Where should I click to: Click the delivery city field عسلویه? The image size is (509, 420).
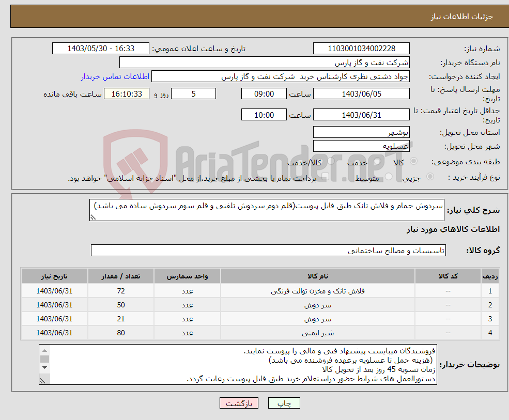coord(361,146)
